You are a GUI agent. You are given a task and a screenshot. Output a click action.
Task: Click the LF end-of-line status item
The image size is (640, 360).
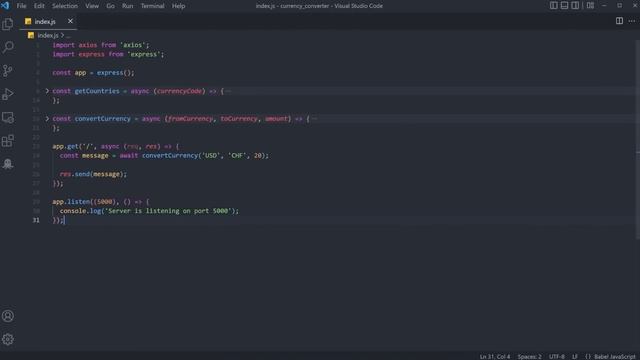(575, 356)
